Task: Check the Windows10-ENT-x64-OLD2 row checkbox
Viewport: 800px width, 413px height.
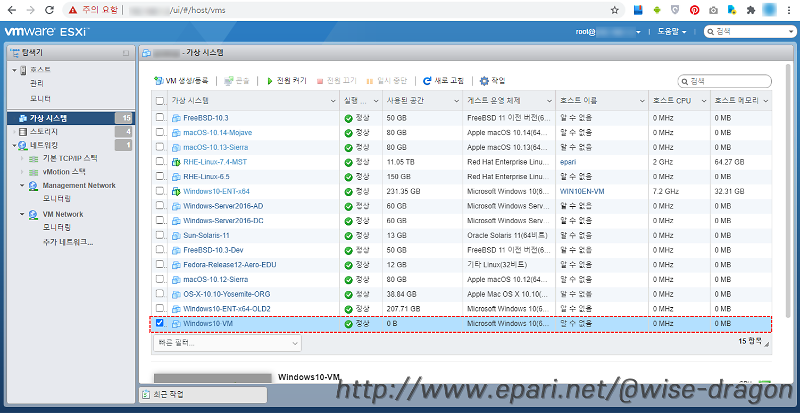Action: tap(160, 308)
